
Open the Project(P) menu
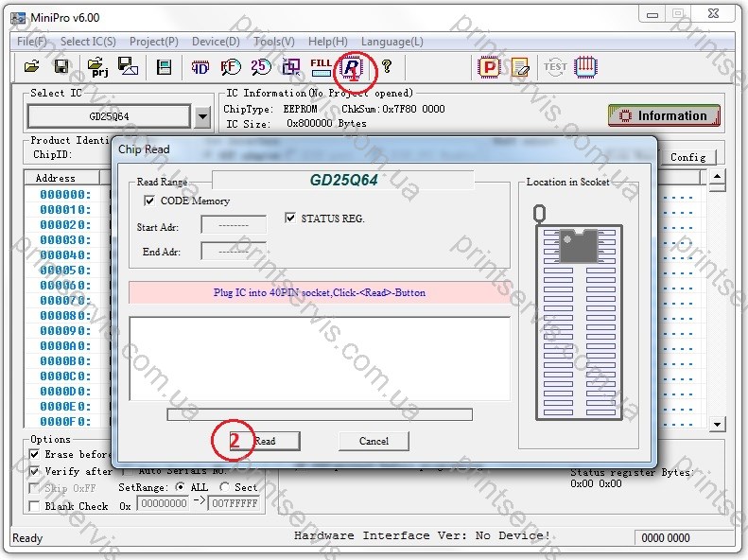[x=154, y=42]
